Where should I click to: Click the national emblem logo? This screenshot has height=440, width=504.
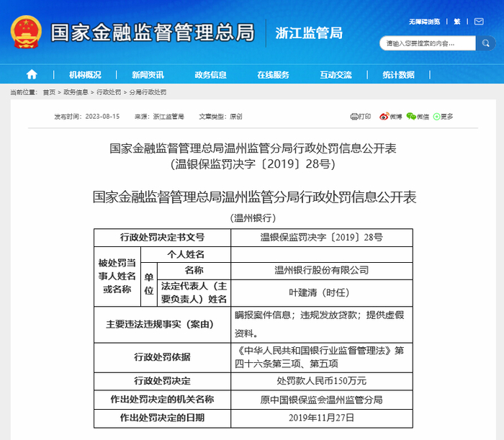tap(26, 32)
